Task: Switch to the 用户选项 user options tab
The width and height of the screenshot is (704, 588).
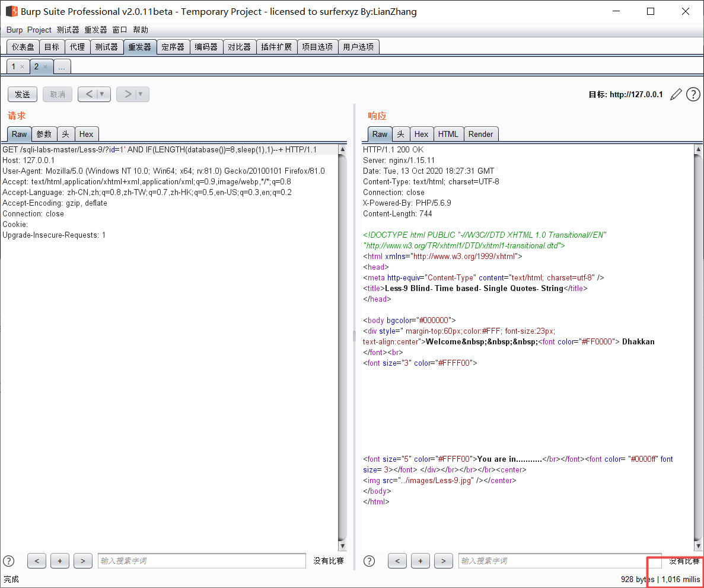Action: pos(358,47)
